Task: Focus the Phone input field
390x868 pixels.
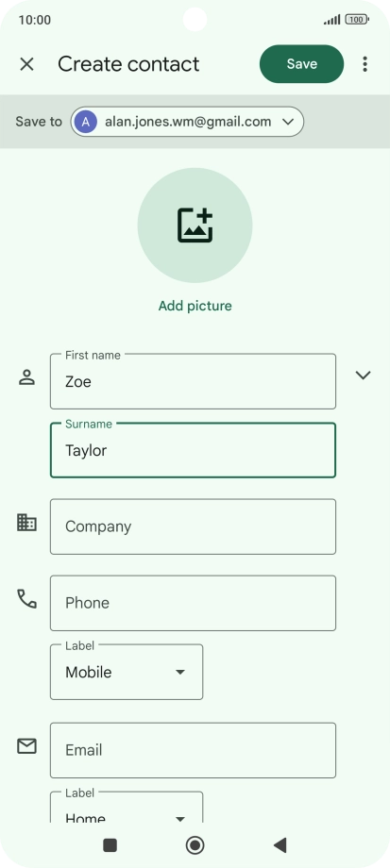Action: pyautogui.click(x=193, y=603)
